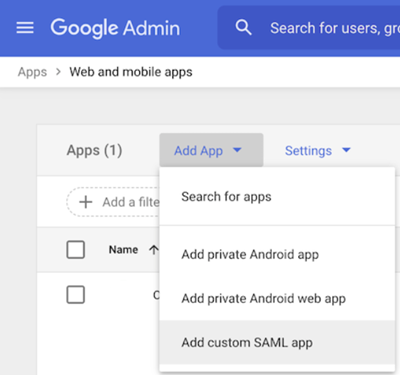
Task: Choose Add private Android web app
Action: [x=277, y=299]
